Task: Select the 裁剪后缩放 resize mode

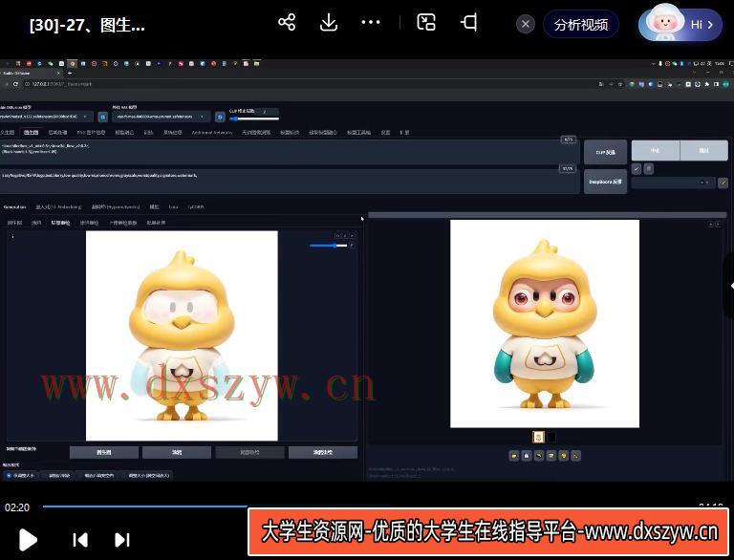Action: coord(58,475)
